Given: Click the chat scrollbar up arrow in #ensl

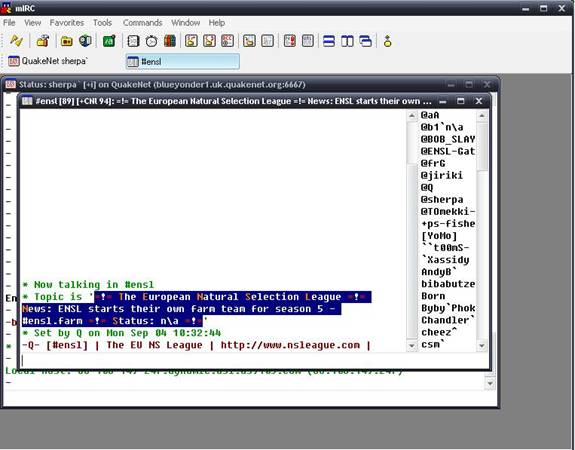Looking at the screenshot, I should (412, 116).
